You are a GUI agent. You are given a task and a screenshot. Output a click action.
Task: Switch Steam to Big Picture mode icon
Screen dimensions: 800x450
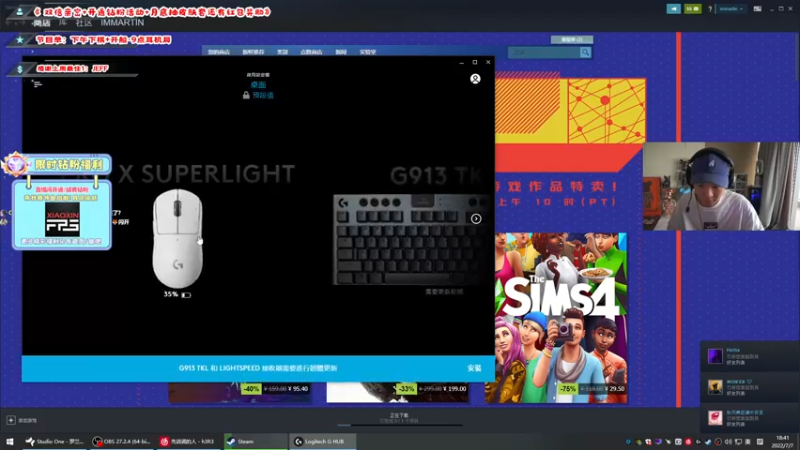758,9
